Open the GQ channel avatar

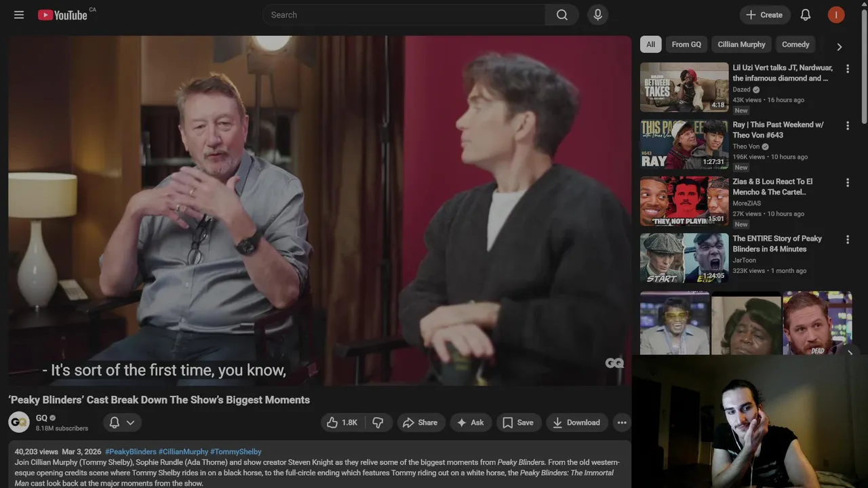coord(19,422)
